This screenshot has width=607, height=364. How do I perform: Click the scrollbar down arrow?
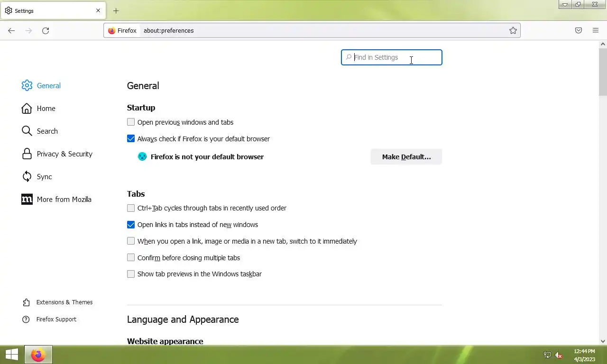point(603,341)
